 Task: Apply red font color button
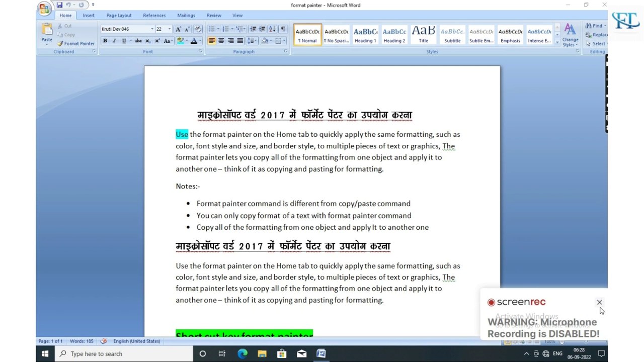coord(194,41)
